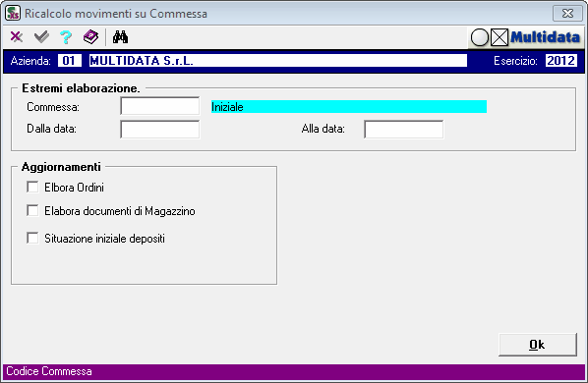
Task: Click the window title text
Action: coord(116,14)
